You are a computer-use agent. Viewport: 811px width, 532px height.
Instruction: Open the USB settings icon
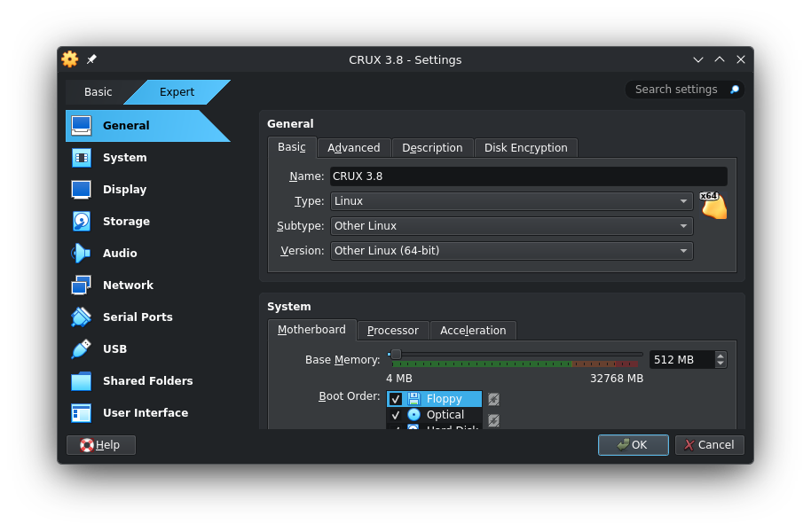click(82, 349)
